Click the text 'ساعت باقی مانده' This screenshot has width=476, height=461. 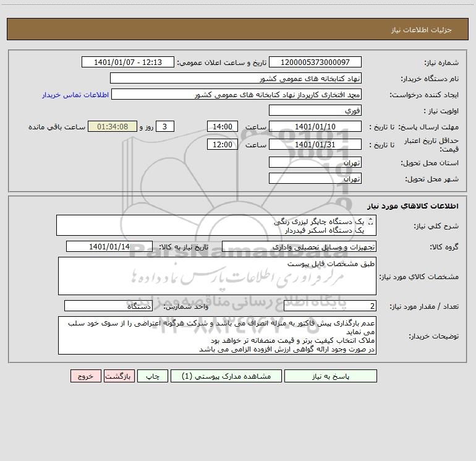click(57, 127)
